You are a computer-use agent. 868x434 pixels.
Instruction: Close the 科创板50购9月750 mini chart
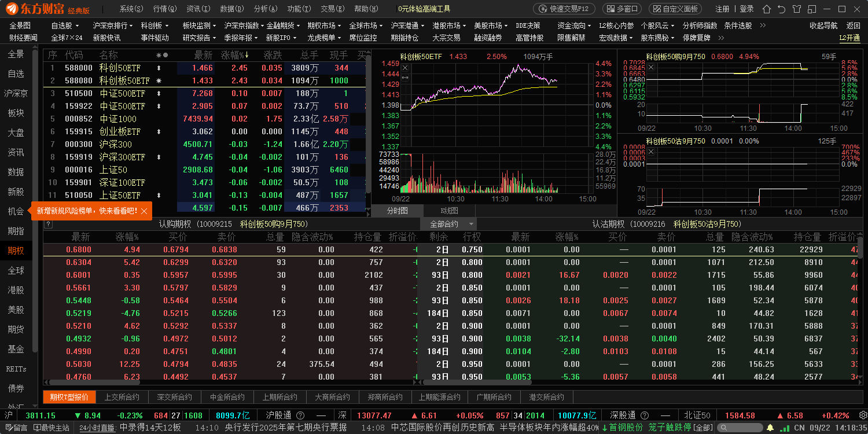click(651, 67)
